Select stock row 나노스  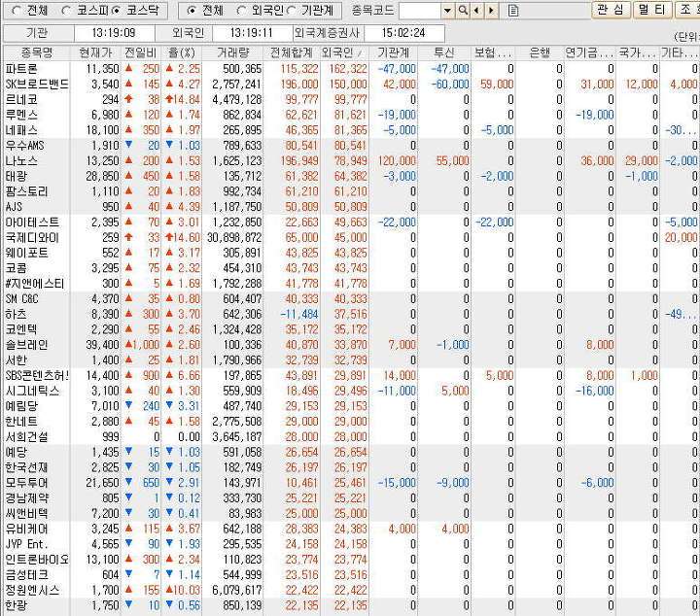350,160
